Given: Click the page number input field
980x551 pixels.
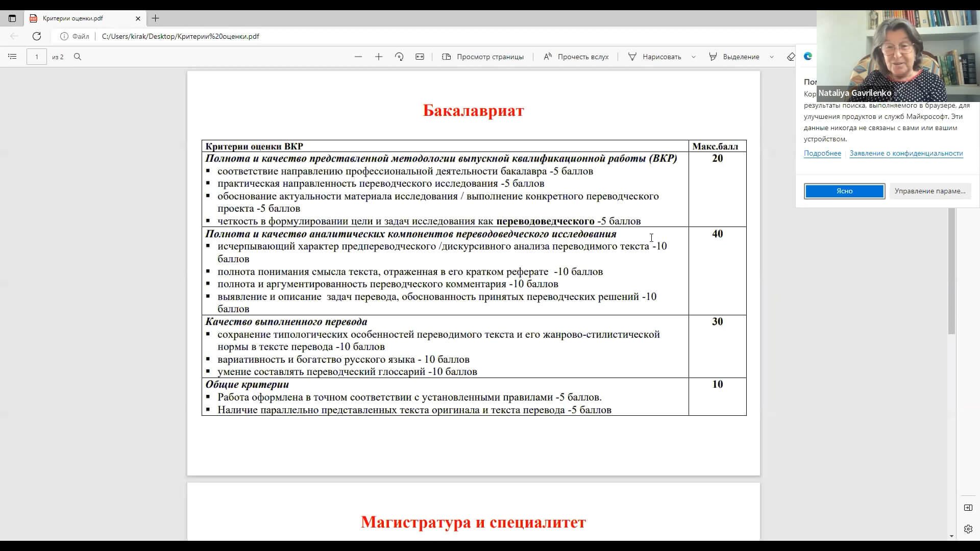Looking at the screenshot, I should (x=37, y=57).
